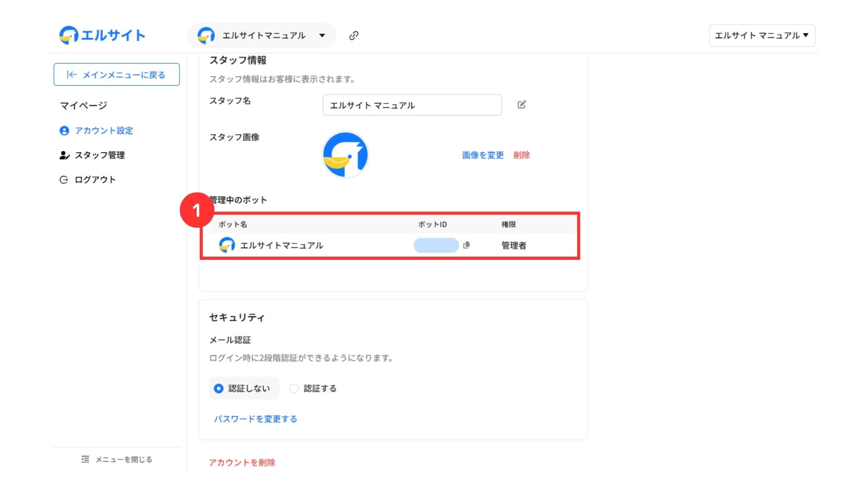This screenshot has height=488, width=868.
Task: Open the エルサイトマニュアル bot selector dropdown
Action: [x=262, y=36]
